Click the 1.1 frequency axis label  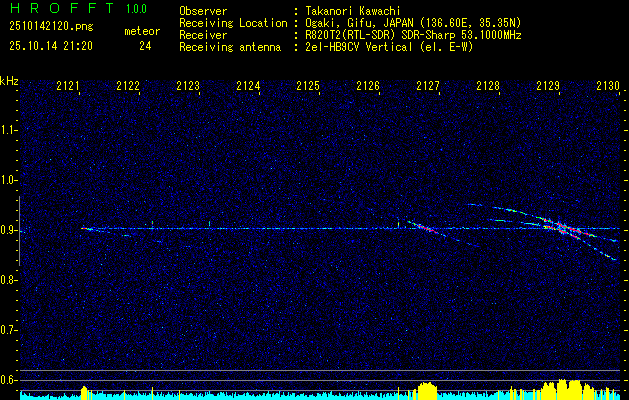coord(9,130)
